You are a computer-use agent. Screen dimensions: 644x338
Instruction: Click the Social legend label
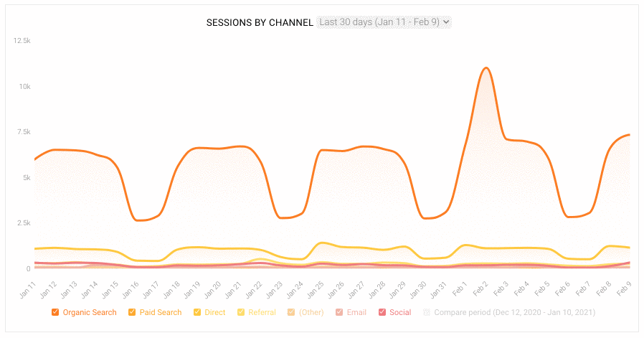tap(400, 312)
